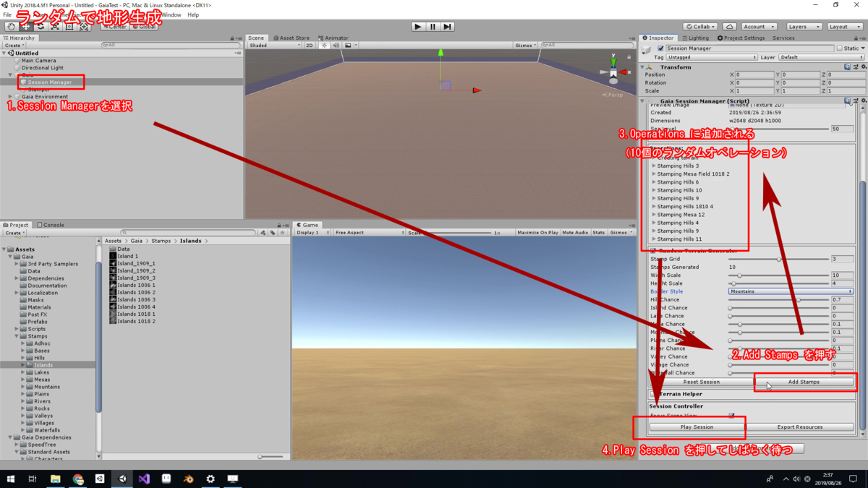
Task: Select the Scale tool in the toolbar
Action: point(55,27)
